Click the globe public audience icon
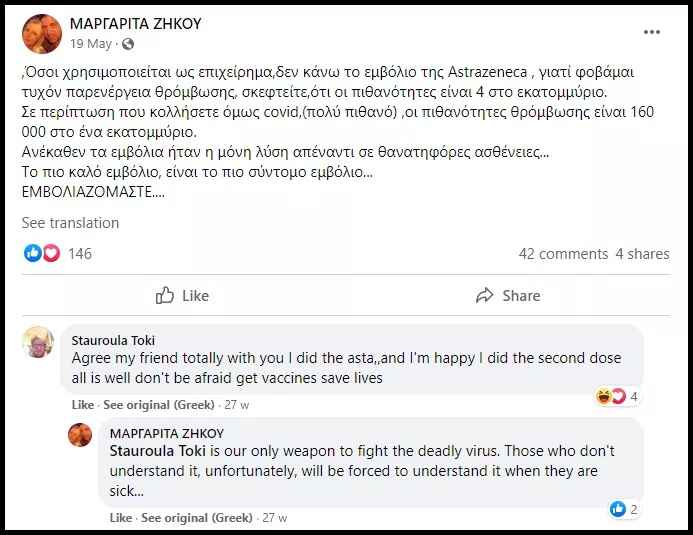The width and height of the screenshot is (693, 535). point(127,44)
